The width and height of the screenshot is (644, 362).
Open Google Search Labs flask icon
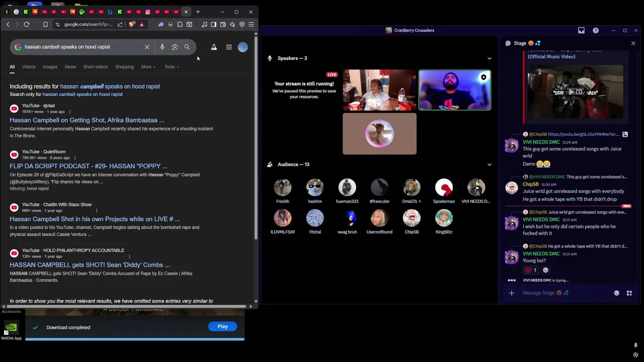coord(214,47)
